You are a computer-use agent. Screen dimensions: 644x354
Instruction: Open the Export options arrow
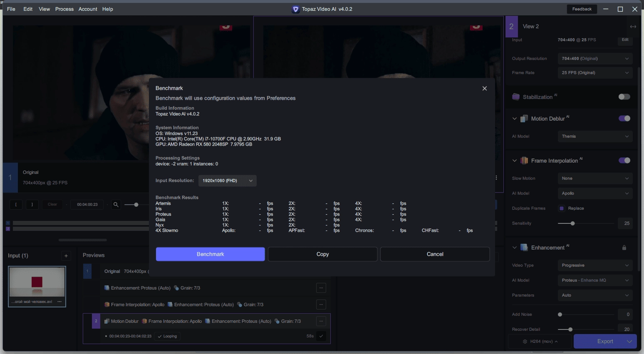(x=629, y=342)
